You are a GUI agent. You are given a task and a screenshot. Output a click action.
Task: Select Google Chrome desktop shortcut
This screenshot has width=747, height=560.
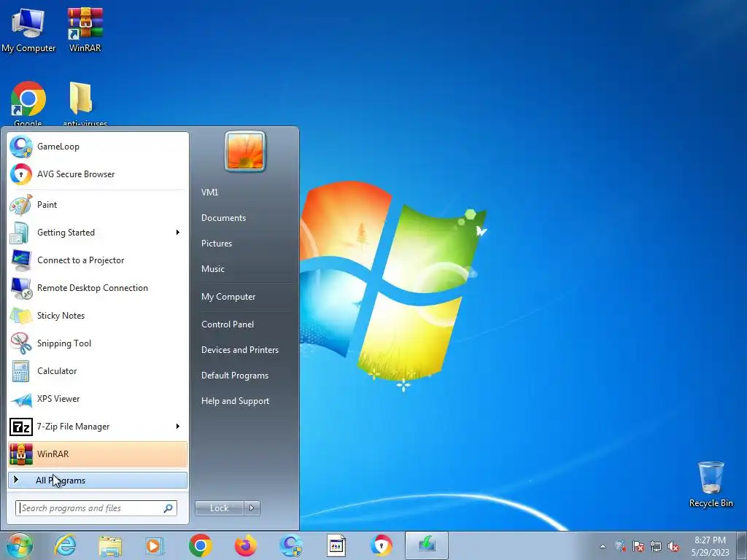(28, 104)
